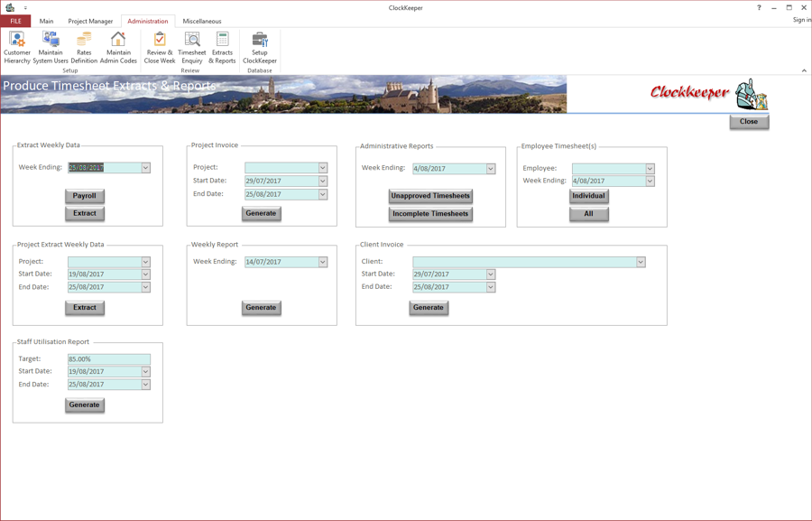Image resolution: width=812 pixels, height=521 pixels.
Task: Click Generate in Client Invoice
Action: pyautogui.click(x=429, y=307)
